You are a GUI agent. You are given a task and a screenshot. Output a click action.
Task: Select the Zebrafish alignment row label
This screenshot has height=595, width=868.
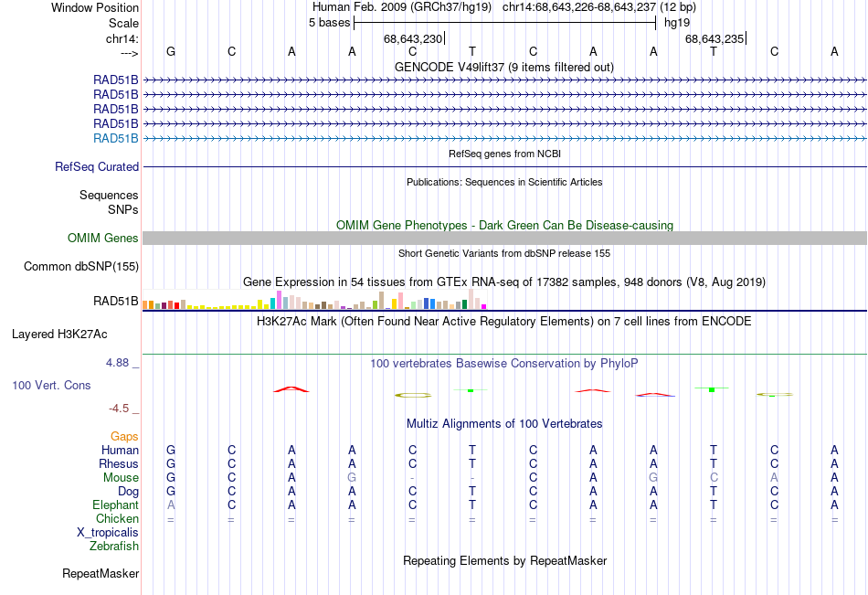(114, 547)
